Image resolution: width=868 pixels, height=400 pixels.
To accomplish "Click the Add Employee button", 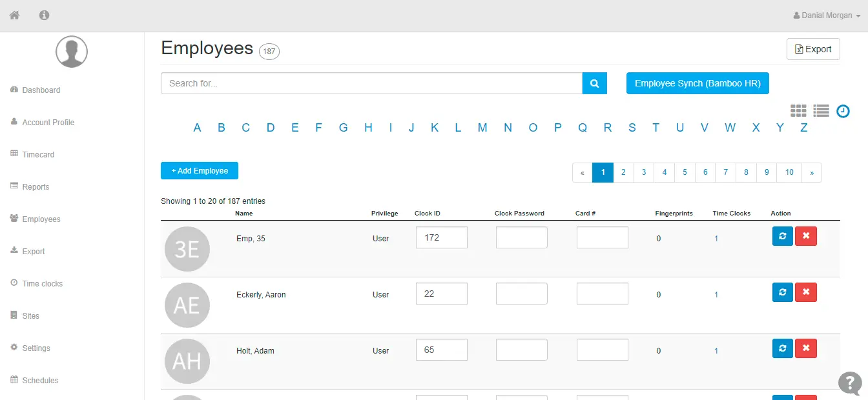I will click(x=199, y=170).
